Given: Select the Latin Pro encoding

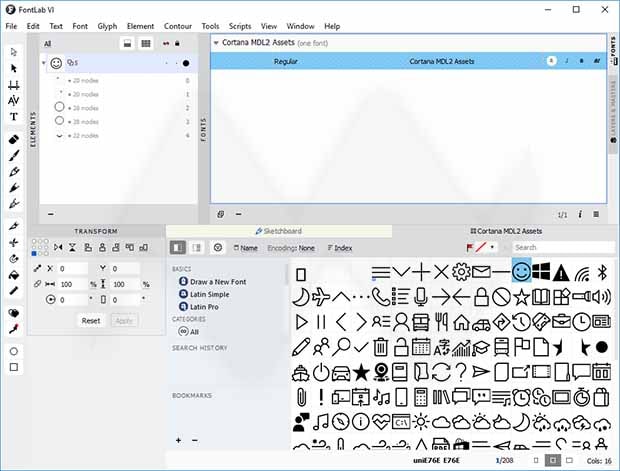Looking at the screenshot, I should click(198, 307).
